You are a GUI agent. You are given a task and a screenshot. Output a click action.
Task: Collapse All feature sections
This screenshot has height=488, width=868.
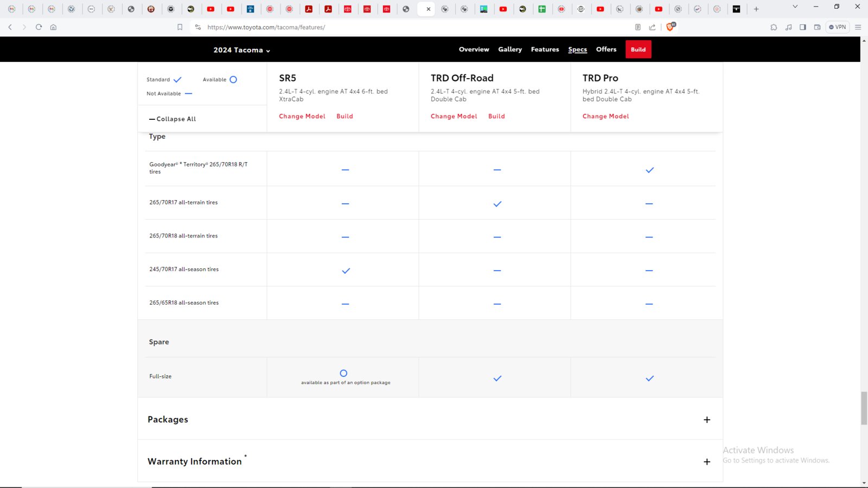pyautogui.click(x=173, y=119)
